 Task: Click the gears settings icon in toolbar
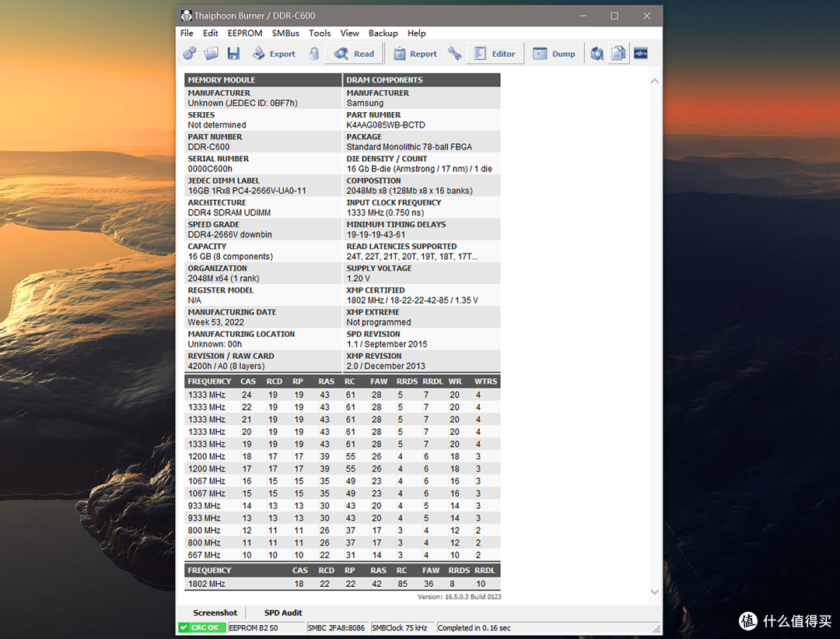(x=189, y=54)
